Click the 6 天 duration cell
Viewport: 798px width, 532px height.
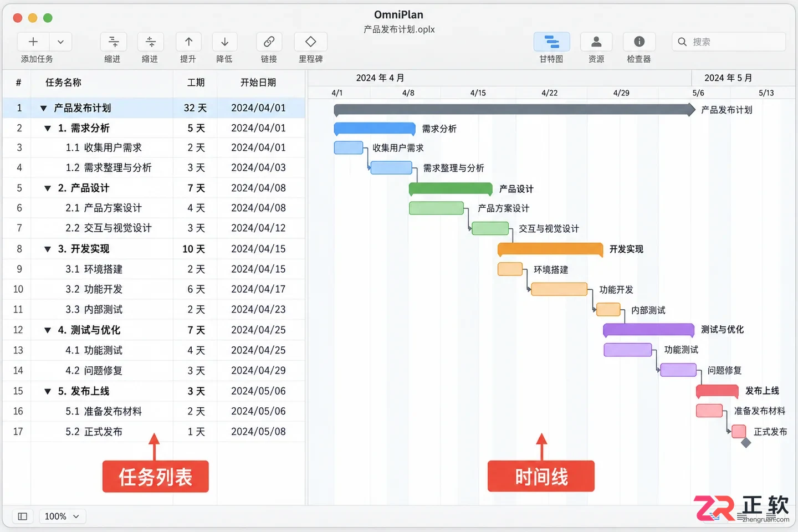(196, 289)
